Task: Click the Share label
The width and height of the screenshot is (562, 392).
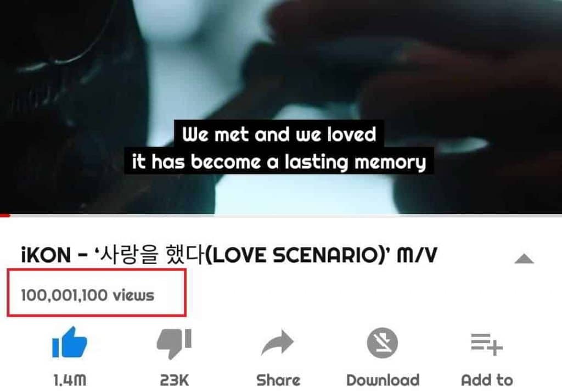Action: tap(278, 380)
